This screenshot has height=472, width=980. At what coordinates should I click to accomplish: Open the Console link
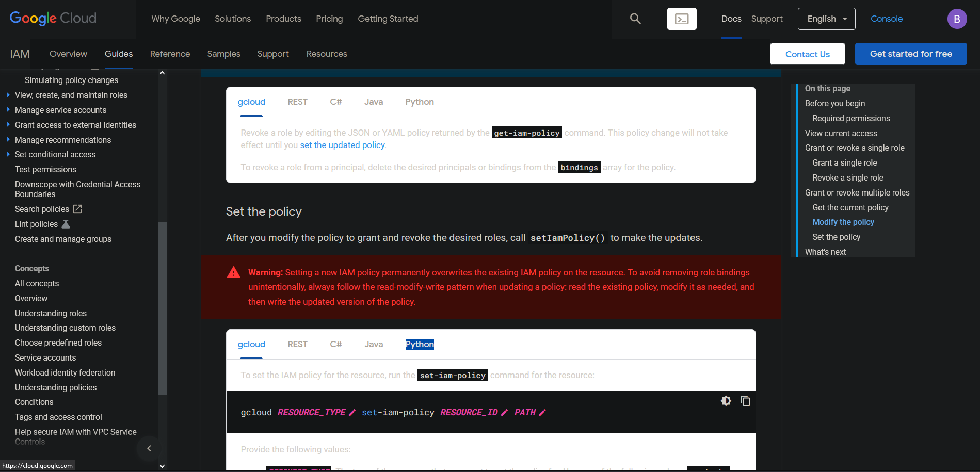(886, 19)
